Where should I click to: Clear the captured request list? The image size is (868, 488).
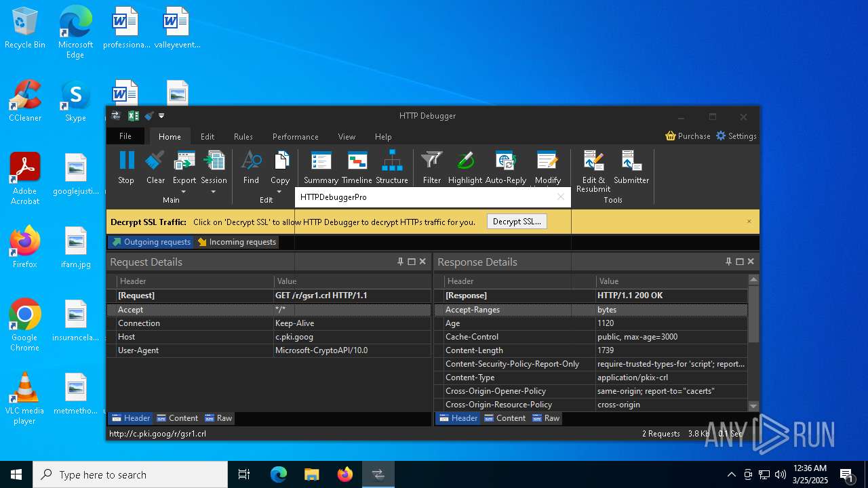[155, 167]
